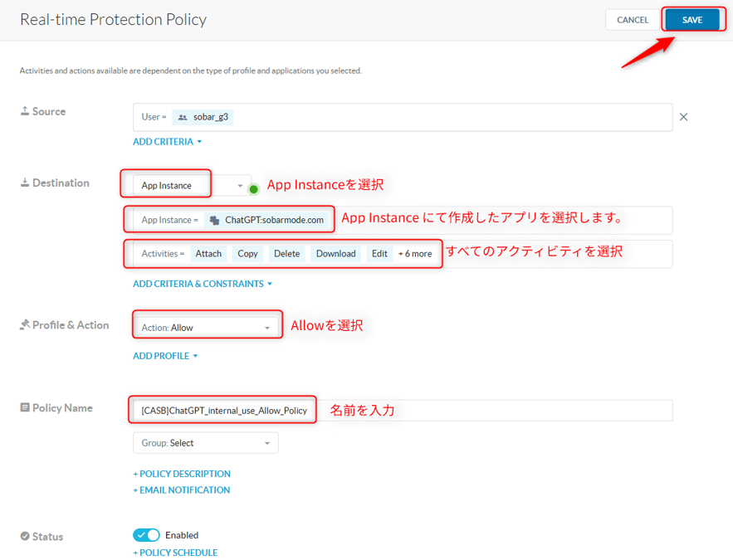733x560 pixels.
Task: Expand the ADD PROFILE menu
Action: (165, 356)
